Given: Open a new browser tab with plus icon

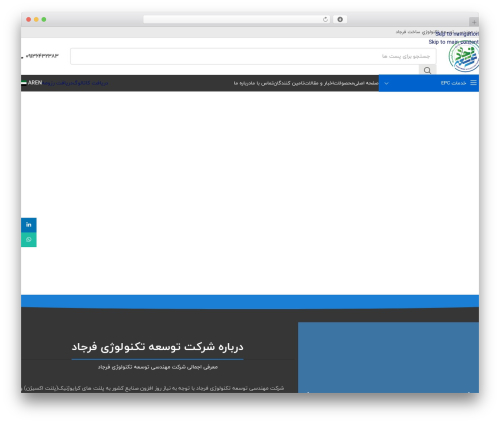Looking at the screenshot, I should click(x=474, y=22).
